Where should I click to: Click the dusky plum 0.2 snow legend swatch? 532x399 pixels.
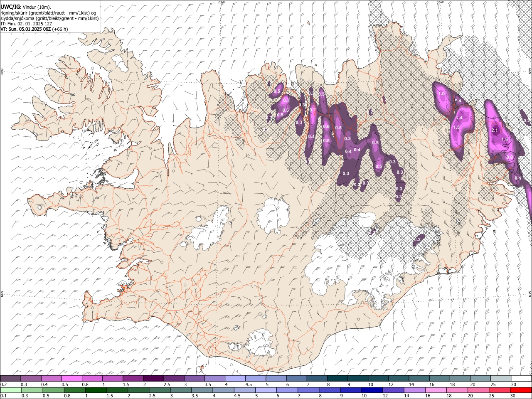click(x=11, y=379)
